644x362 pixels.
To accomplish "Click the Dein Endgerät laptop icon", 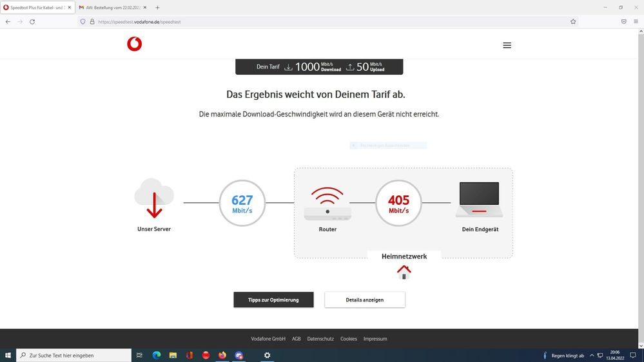I will click(480, 200).
